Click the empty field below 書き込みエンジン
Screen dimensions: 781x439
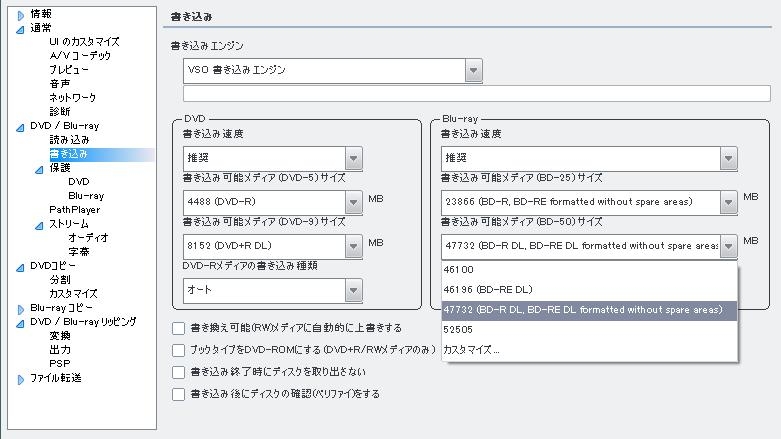tap(476, 94)
